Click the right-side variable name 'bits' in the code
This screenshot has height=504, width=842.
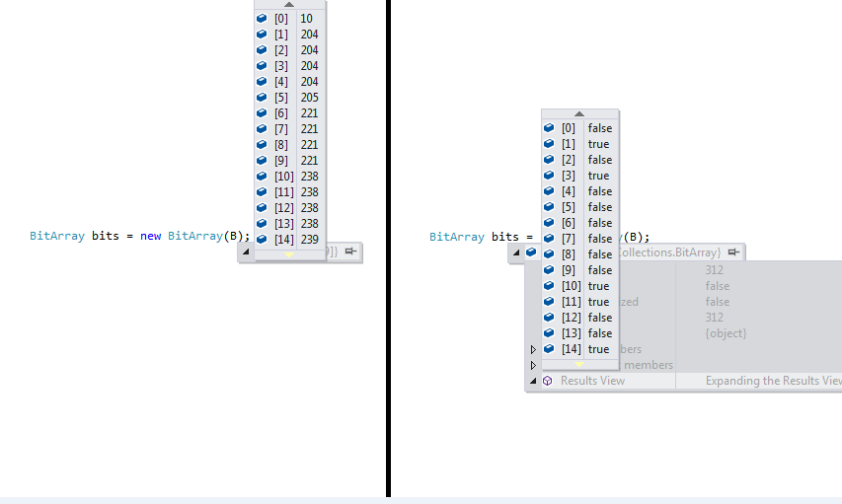pyautogui.click(x=505, y=237)
